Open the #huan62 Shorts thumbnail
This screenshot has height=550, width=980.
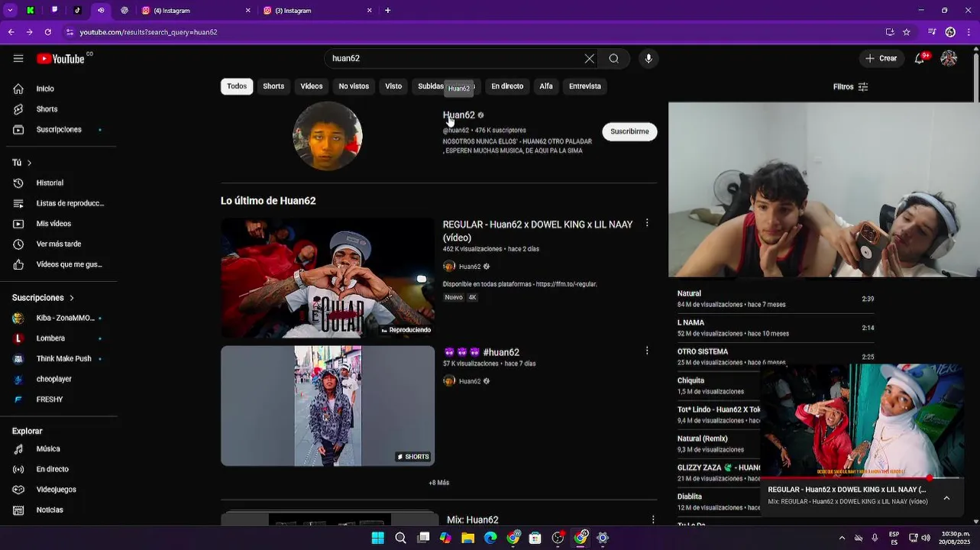[328, 406]
